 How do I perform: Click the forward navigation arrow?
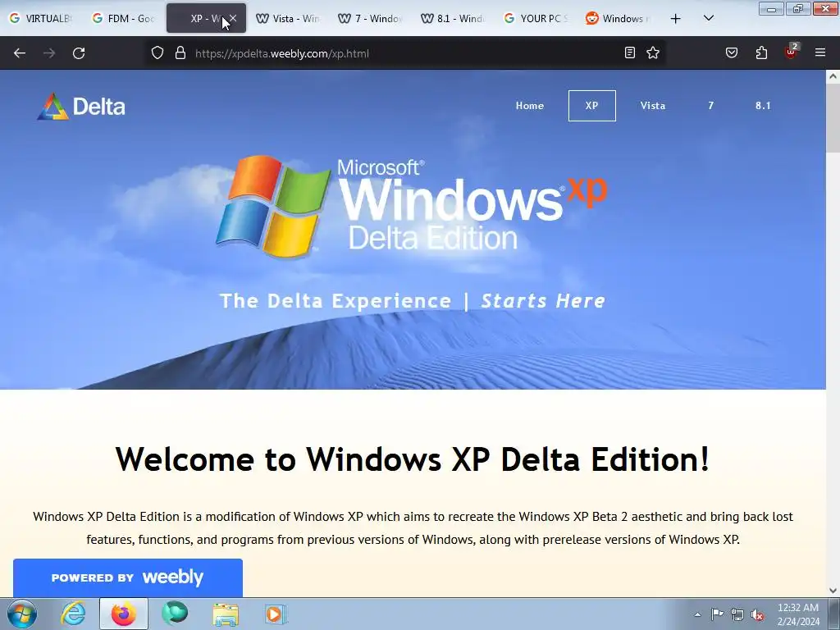coord(49,53)
